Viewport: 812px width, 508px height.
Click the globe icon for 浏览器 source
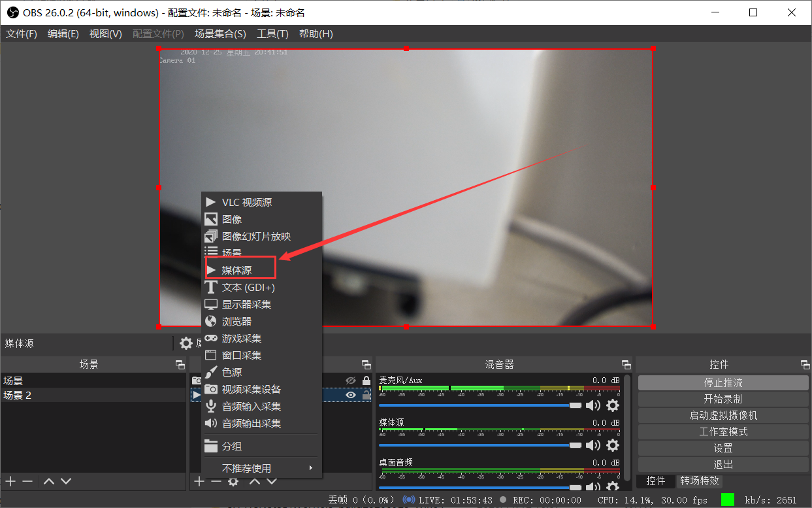click(210, 322)
